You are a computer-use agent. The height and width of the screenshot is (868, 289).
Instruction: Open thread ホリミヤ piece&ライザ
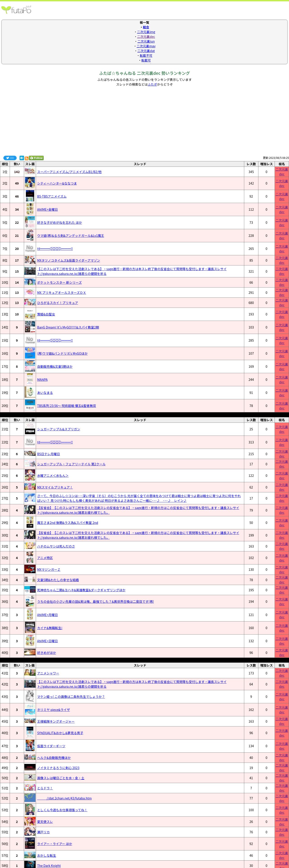(54, 710)
